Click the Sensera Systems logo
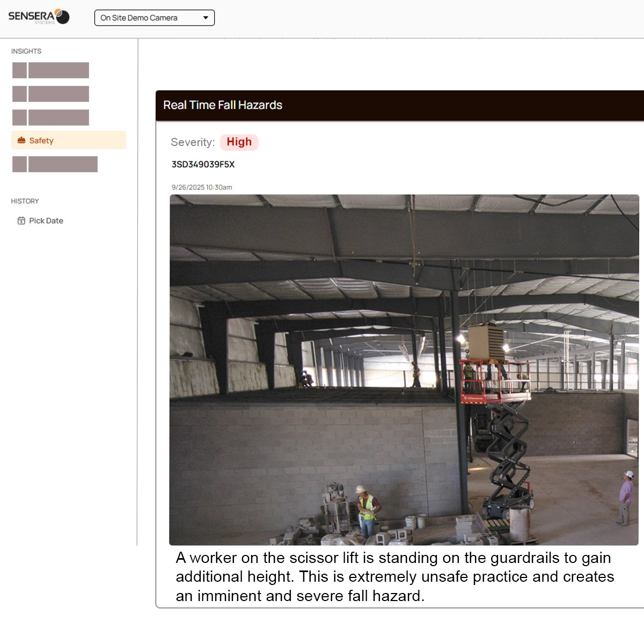 39,17
